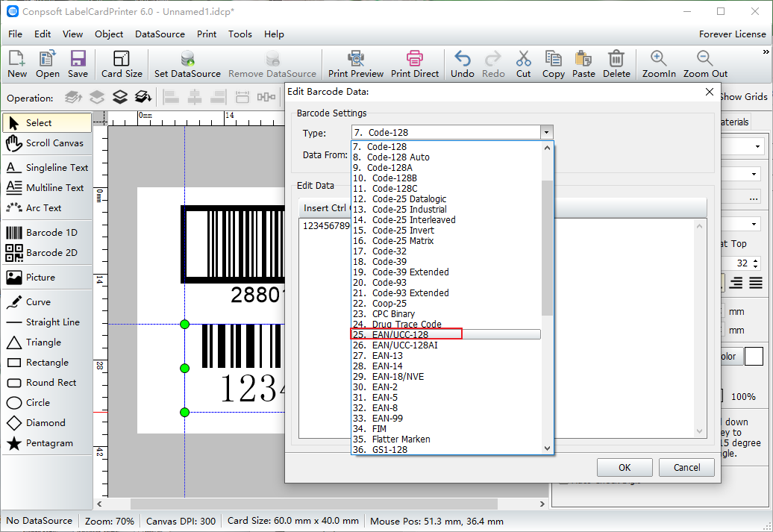
Task: Click the type list scroll-down arrow
Action: [547, 448]
